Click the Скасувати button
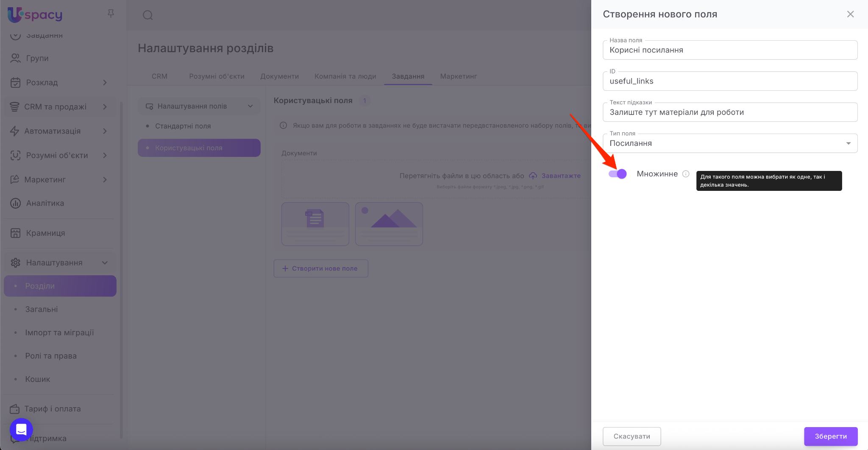868x450 pixels. [x=632, y=436]
